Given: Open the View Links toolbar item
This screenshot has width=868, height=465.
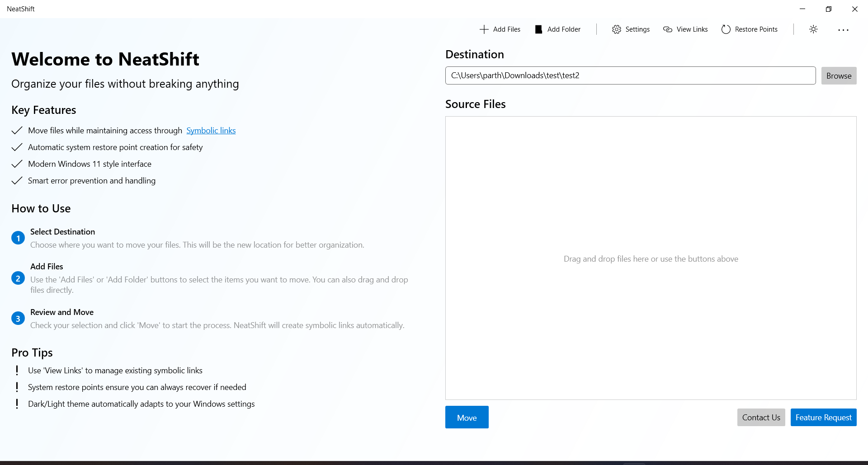Looking at the screenshot, I should (685, 29).
